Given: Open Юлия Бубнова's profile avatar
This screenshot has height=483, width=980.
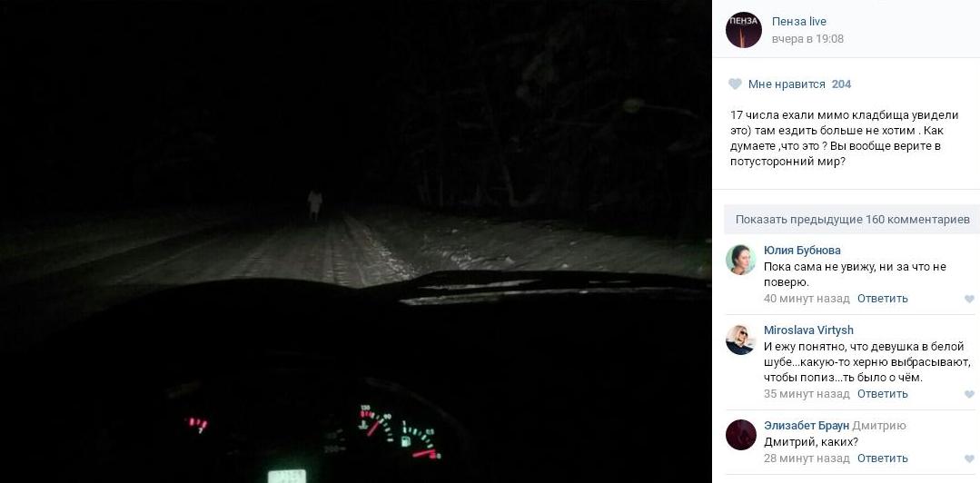Looking at the screenshot, I should point(740,260).
